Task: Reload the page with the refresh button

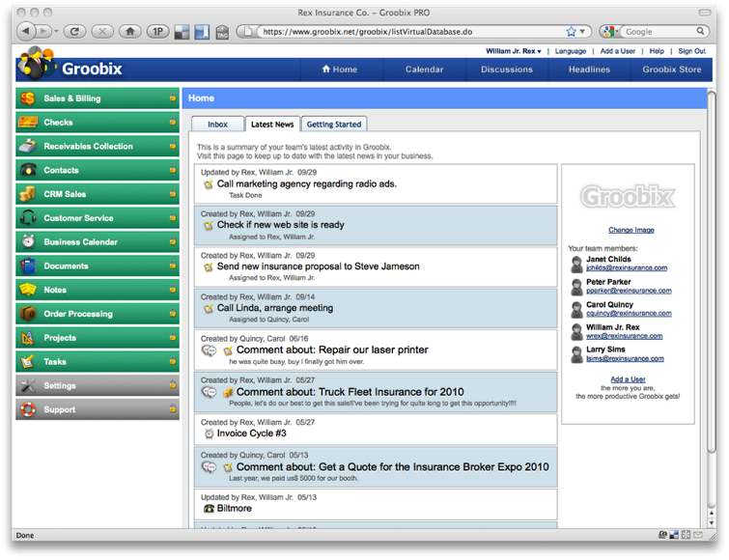Action: [x=74, y=31]
